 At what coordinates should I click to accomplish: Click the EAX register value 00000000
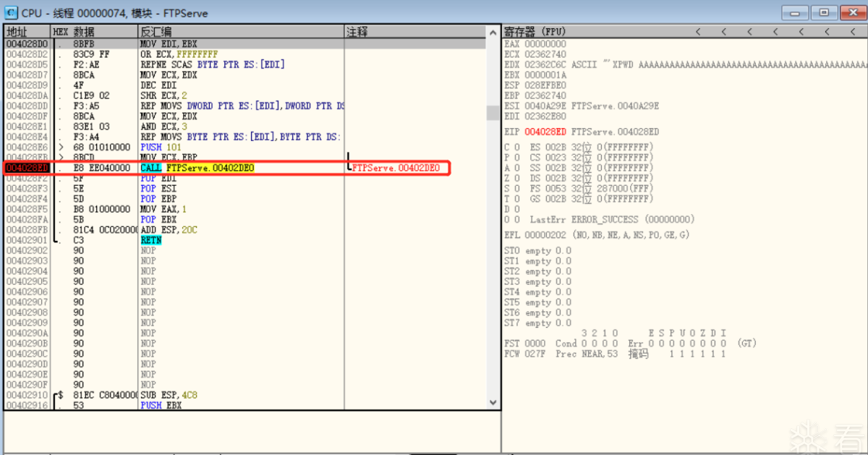[545, 43]
